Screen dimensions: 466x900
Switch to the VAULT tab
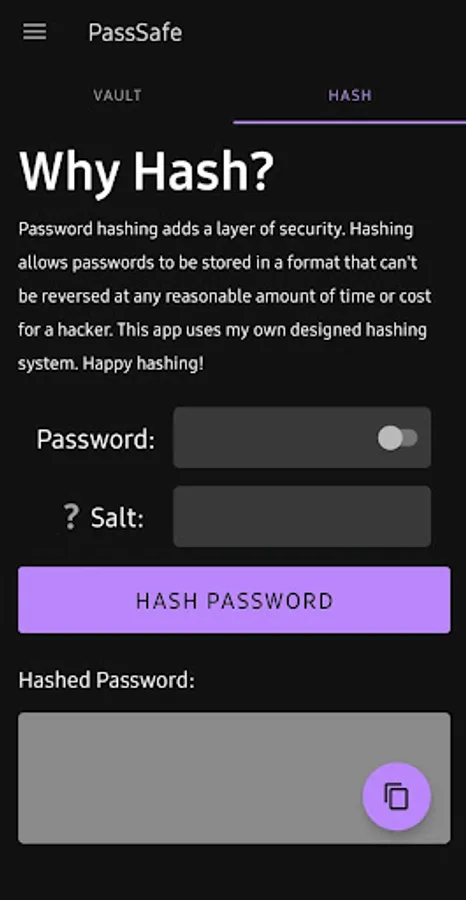(117, 95)
